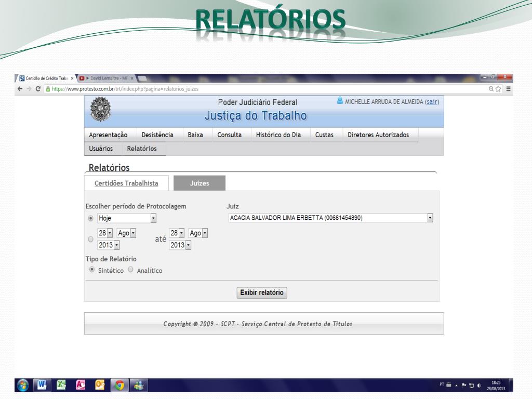
Task: Open the start year 2013 dropdown
Action: pyautogui.click(x=117, y=245)
